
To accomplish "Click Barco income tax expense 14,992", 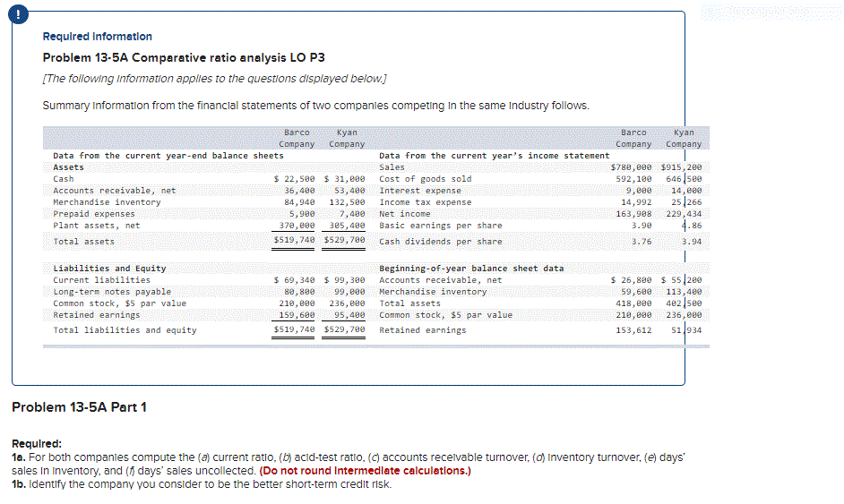I will [x=636, y=202].
